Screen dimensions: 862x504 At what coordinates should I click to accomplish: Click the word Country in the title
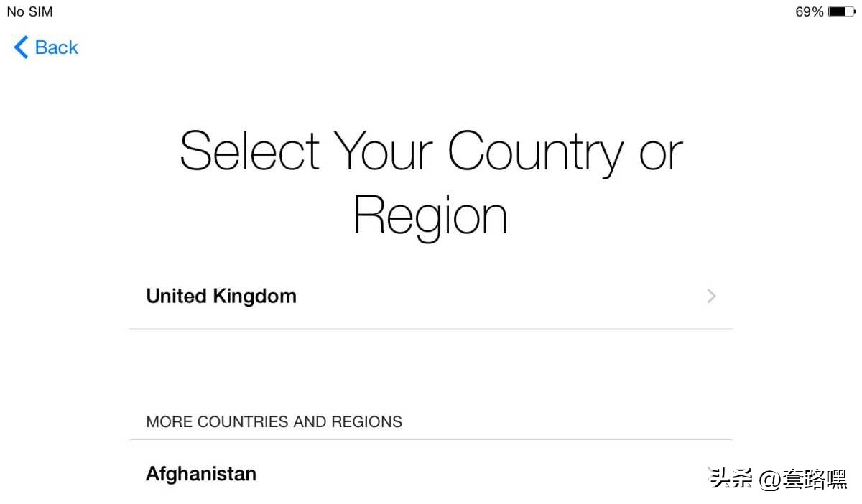pyautogui.click(x=536, y=151)
